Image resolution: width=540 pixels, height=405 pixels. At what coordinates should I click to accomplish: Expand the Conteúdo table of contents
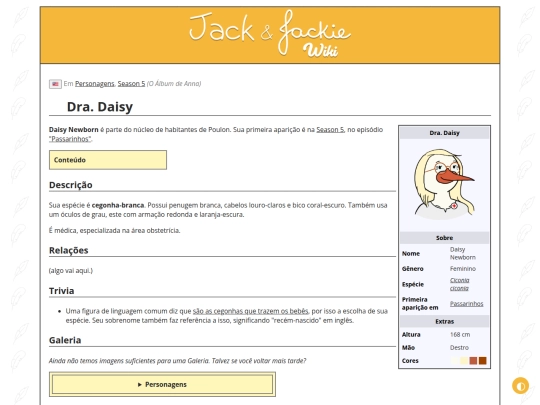108,160
